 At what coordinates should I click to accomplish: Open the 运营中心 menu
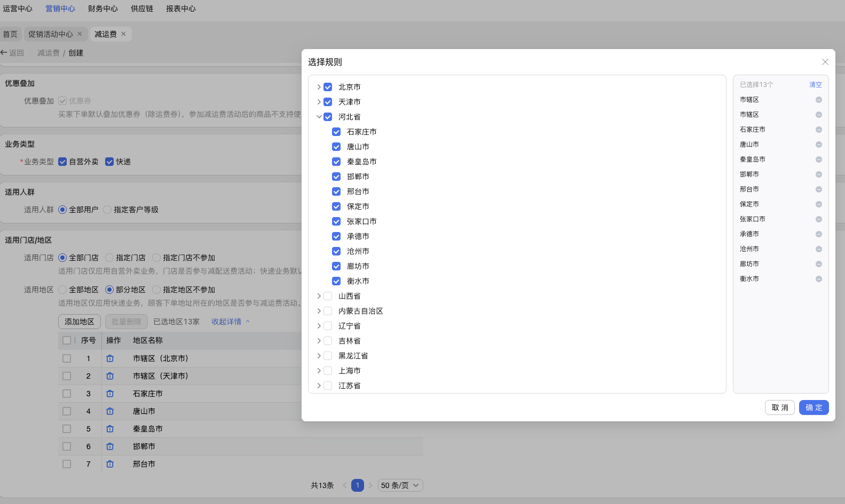(18, 9)
